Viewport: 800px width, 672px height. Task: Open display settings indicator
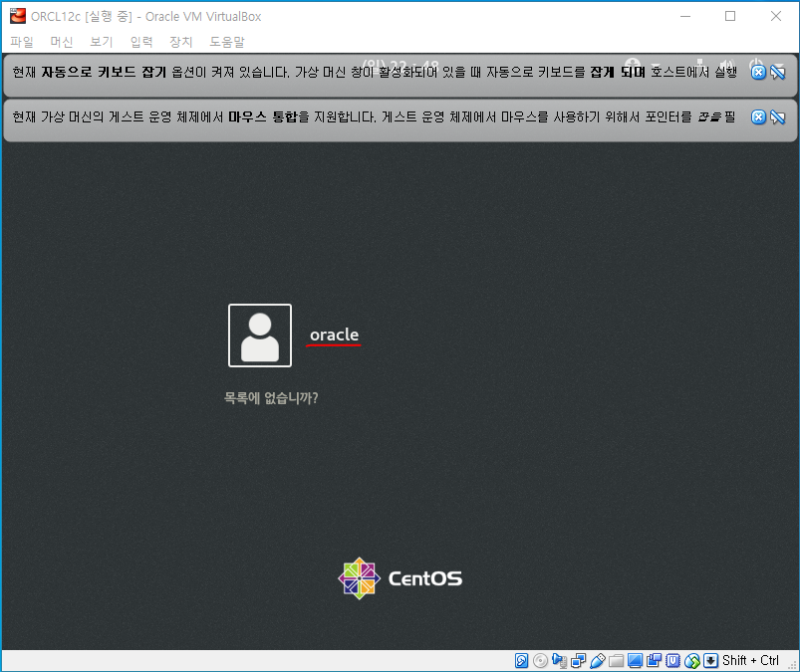(636, 661)
